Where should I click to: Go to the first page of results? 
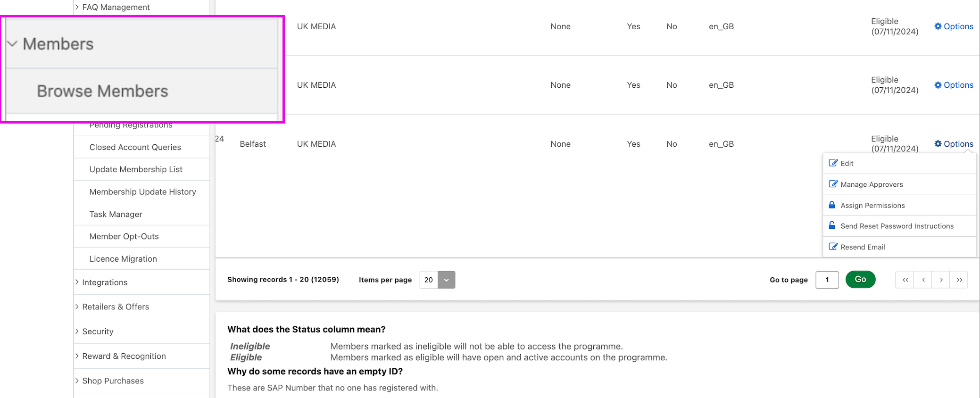[905, 280]
